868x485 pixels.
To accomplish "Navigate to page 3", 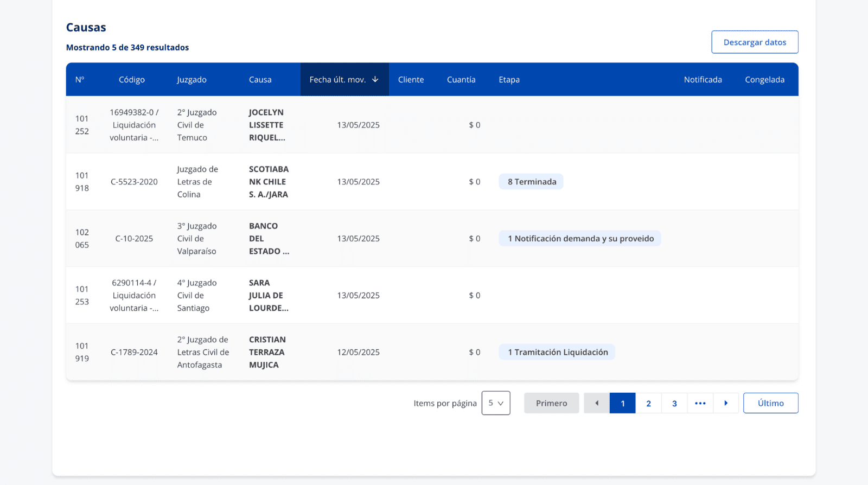I will (674, 403).
